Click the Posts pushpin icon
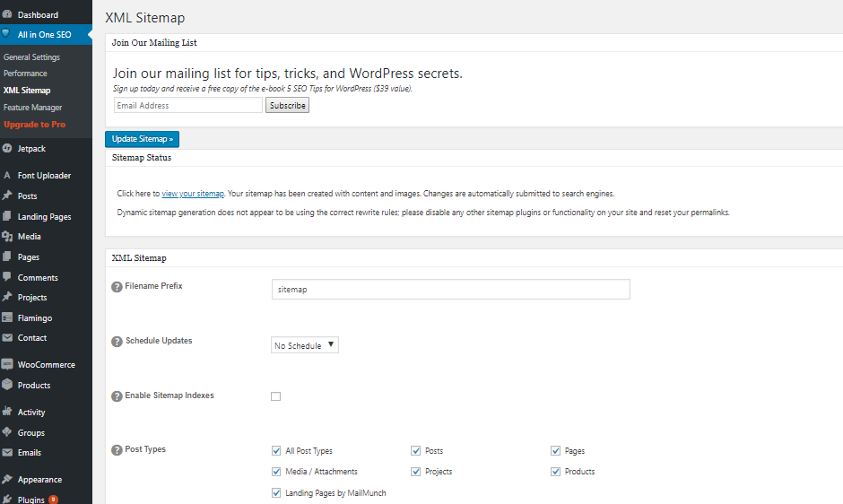The width and height of the screenshot is (843, 504). (x=7, y=196)
